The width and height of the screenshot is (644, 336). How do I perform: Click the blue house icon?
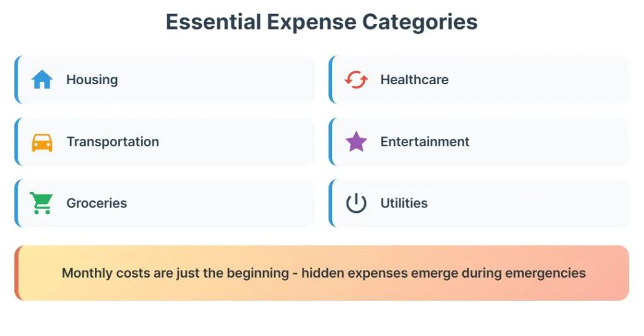point(42,80)
